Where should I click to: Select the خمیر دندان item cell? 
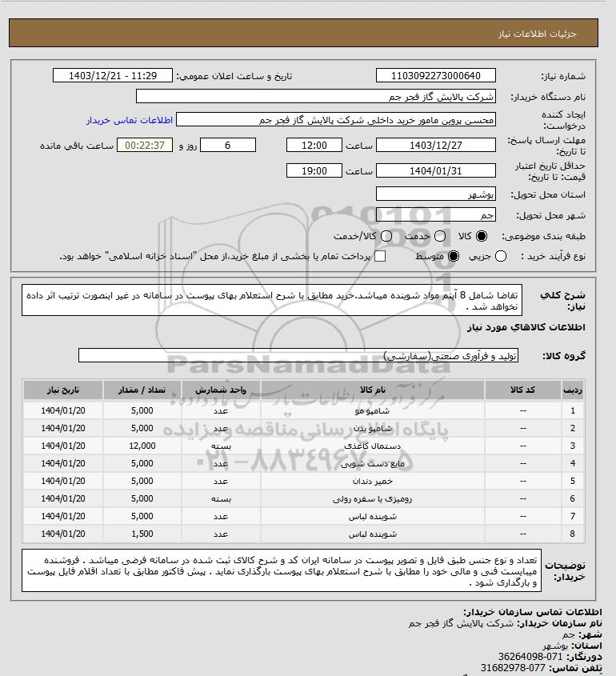point(373,481)
